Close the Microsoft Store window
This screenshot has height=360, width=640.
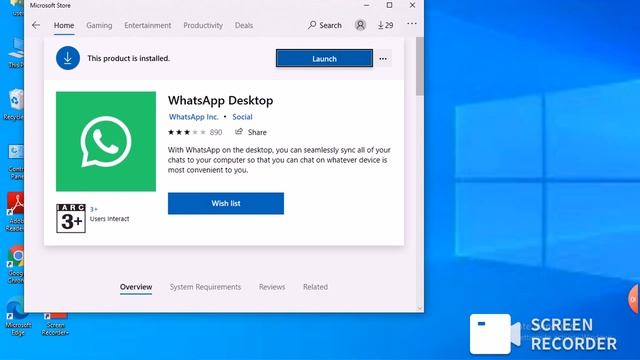pos(412,5)
